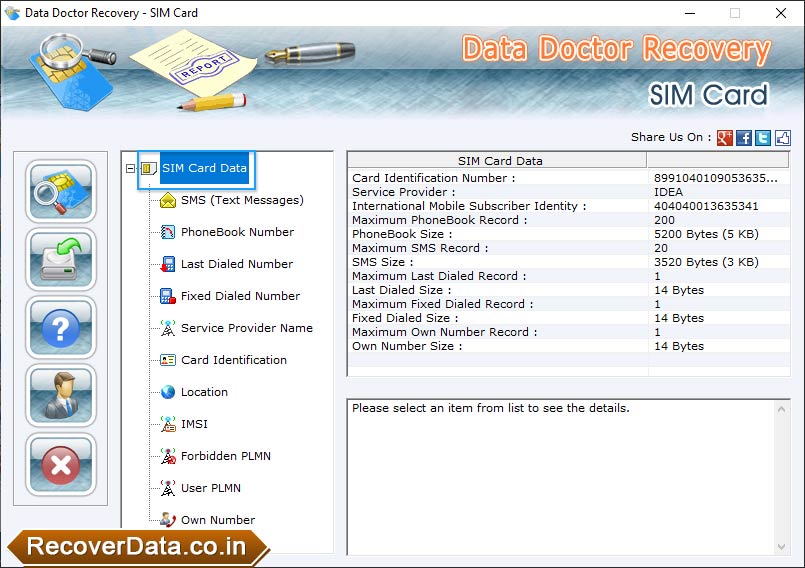The height and width of the screenshot is (568, 805).
Task: Select Service Provider Name tree item
Action: click(x=246, y=328)
